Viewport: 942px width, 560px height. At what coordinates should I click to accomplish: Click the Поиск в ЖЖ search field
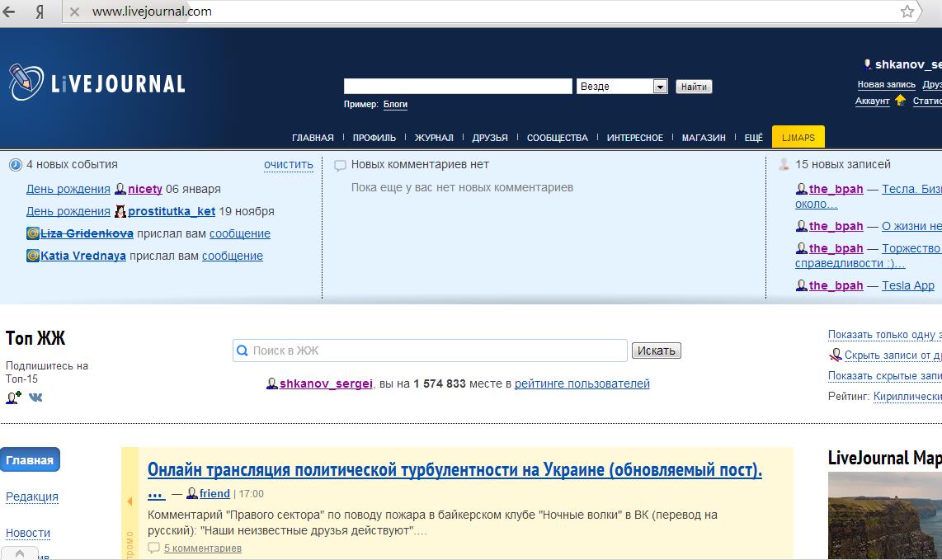(430, 351)
